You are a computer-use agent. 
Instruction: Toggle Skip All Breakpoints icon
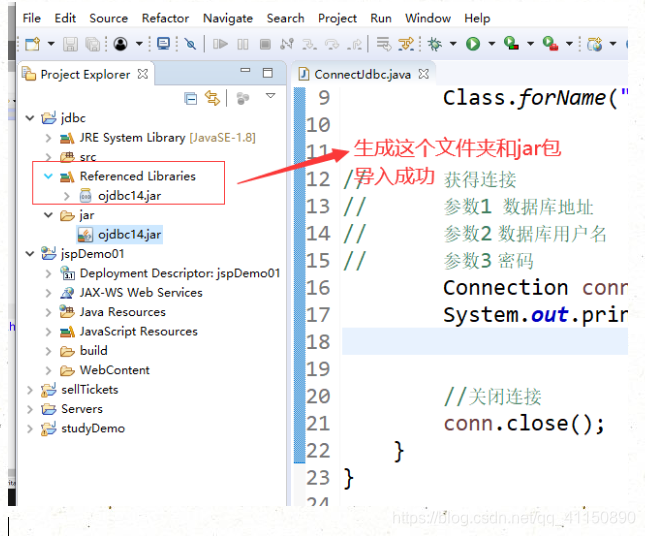190,44
